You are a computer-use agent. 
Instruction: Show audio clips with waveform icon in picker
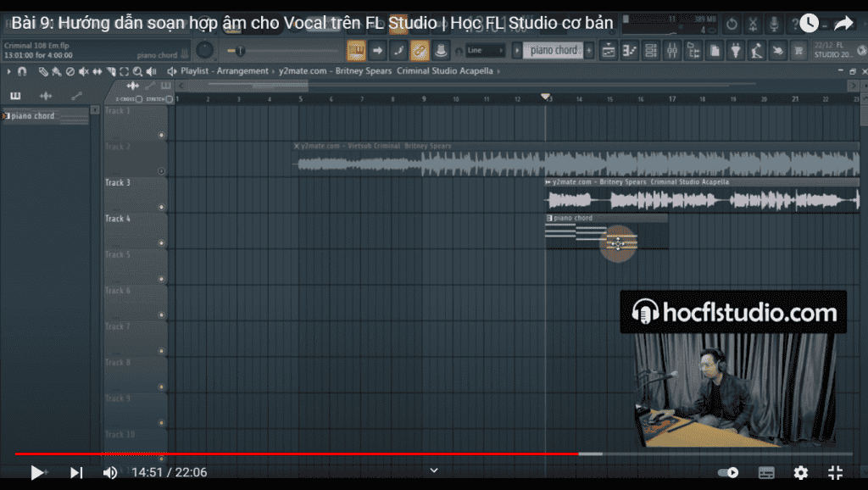(x=46, y=96)
